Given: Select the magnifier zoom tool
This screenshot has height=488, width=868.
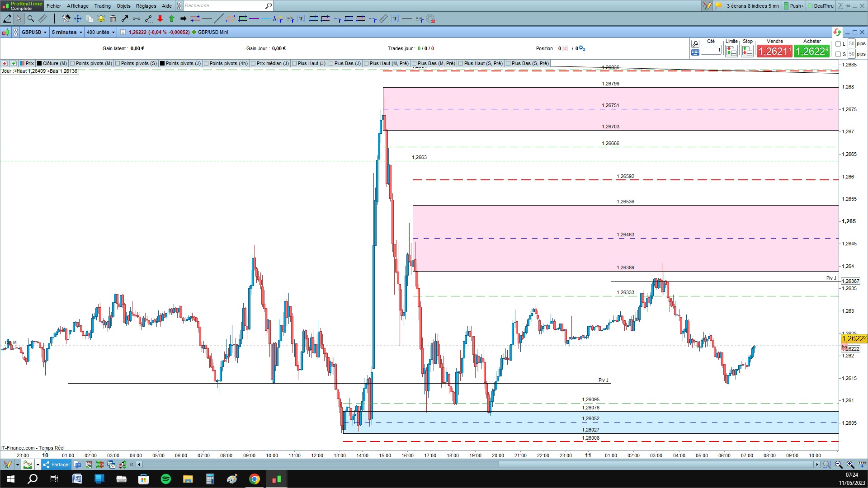Looking at the screenshot, I should click(x=31, y=19).
